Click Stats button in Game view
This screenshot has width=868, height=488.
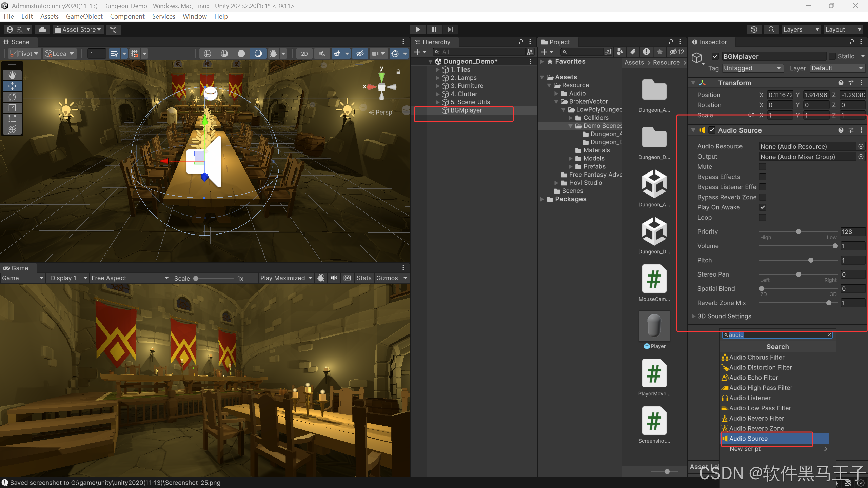364,278
